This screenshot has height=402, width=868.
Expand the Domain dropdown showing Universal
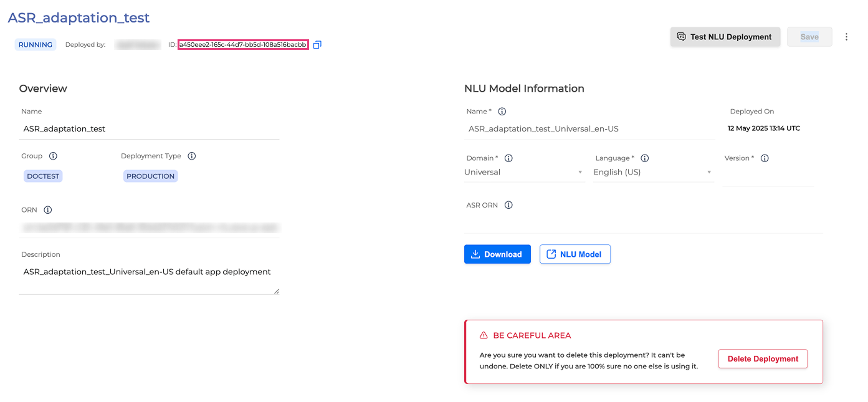[523, 173]
